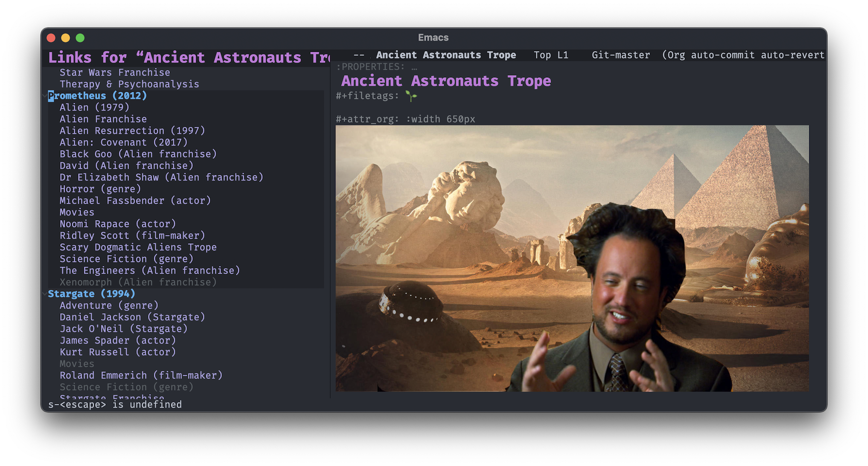This screenshot has width=868, height=466.
Task: Open Roland Emmerich (film-maker) entry
Action: coord(141,375)
